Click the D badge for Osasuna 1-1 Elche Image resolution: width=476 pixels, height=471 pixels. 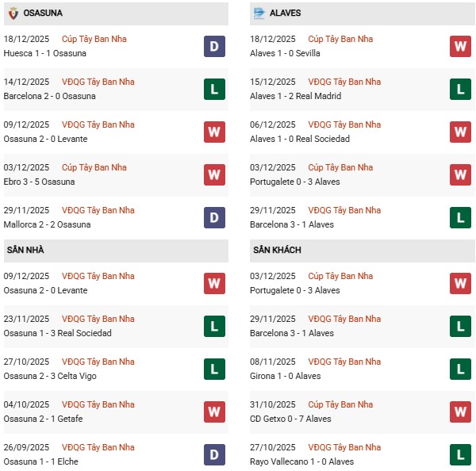point(214,455)
